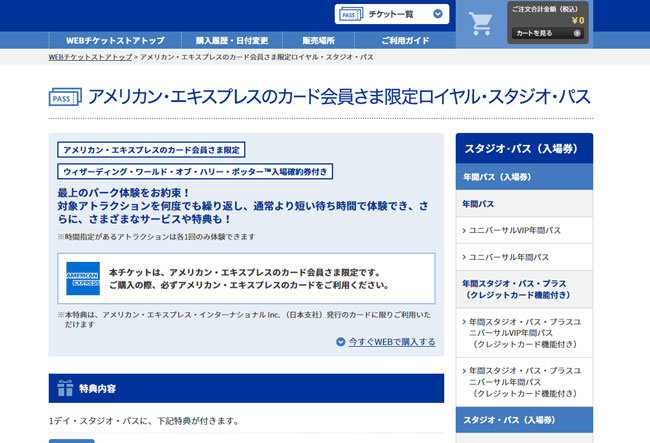The image size is (650, 443).
Task: Click the chevron beside ユニバーサルVIP年間パス
Action: pyautogui.click(x=464, y=230)
